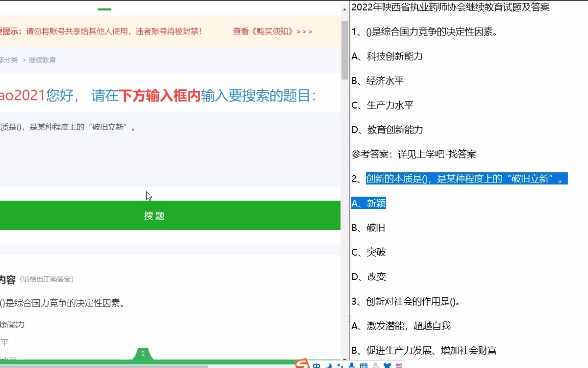Viewport: 588px width, 368px height.
Task: Toggle Chinese/English with the 中 icon
Action: pyautogui.click(x=317, y=365)
